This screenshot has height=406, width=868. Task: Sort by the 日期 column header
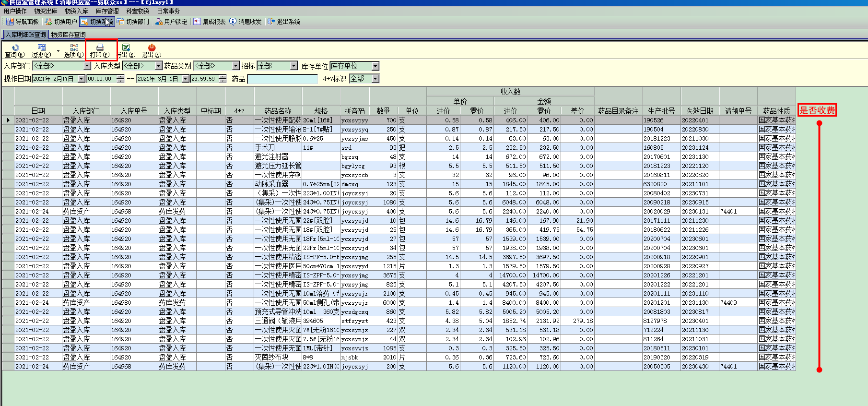click(38, 111)
